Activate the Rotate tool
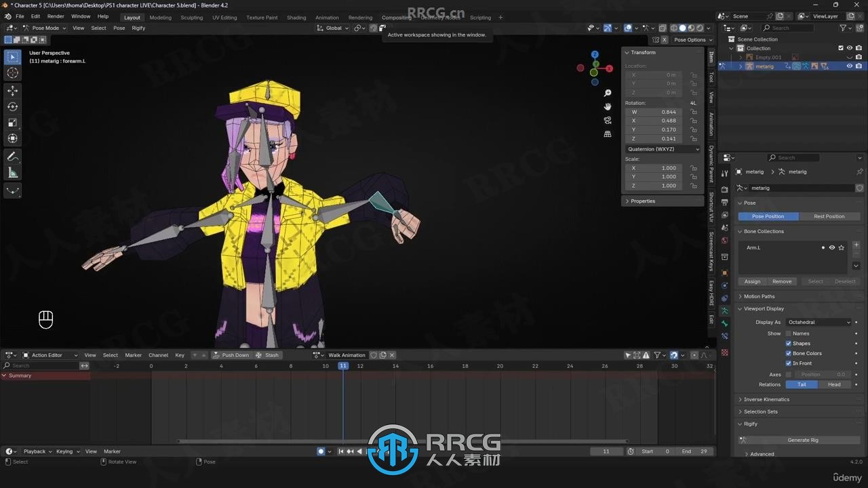The height and width of the screenshot is (488, 868). 12,106
